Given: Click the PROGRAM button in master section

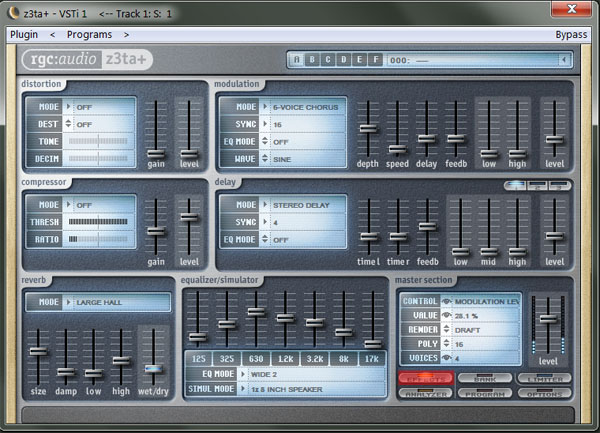Looking at the screenshot, I should coord(485,393).
